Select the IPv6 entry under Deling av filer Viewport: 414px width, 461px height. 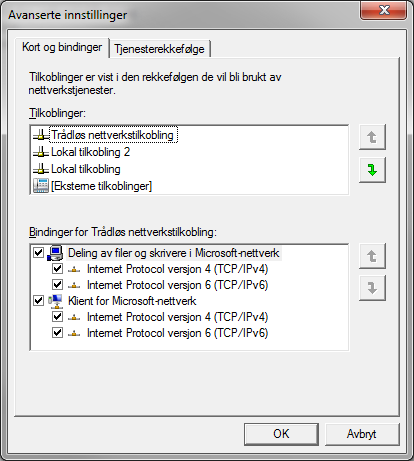point(177,285)
